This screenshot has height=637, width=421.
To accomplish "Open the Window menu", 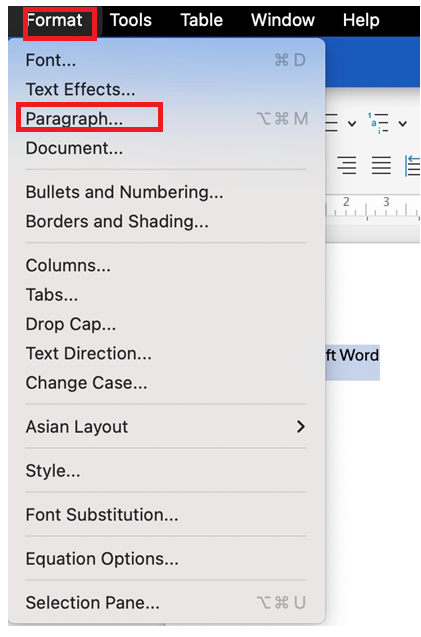I will click(x=283, y=20).
